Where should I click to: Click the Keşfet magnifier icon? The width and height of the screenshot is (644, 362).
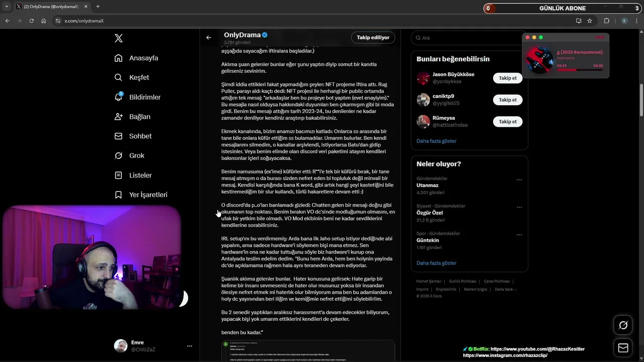pos(118,77)
